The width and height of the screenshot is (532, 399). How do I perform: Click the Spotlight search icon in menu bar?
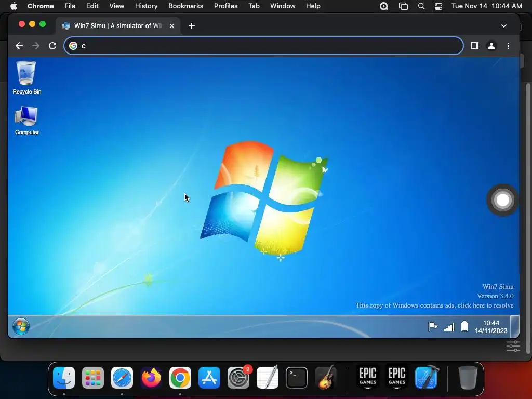click(x=421, y=6)
